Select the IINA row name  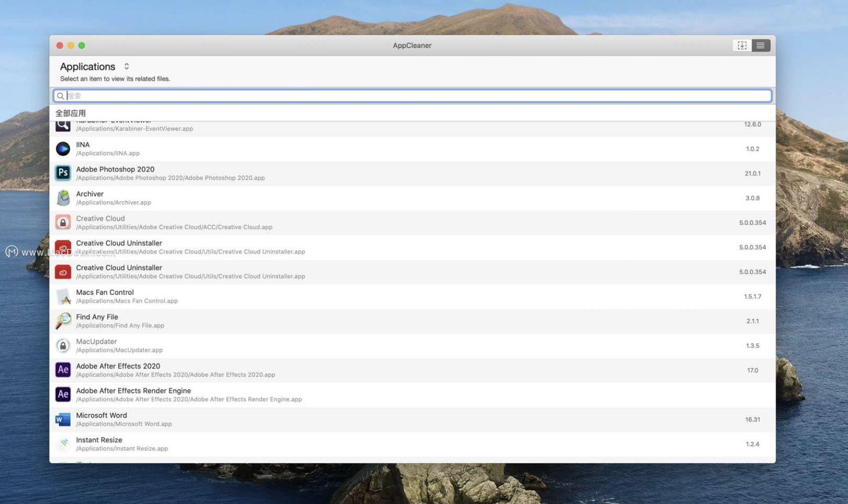(83, 145)
